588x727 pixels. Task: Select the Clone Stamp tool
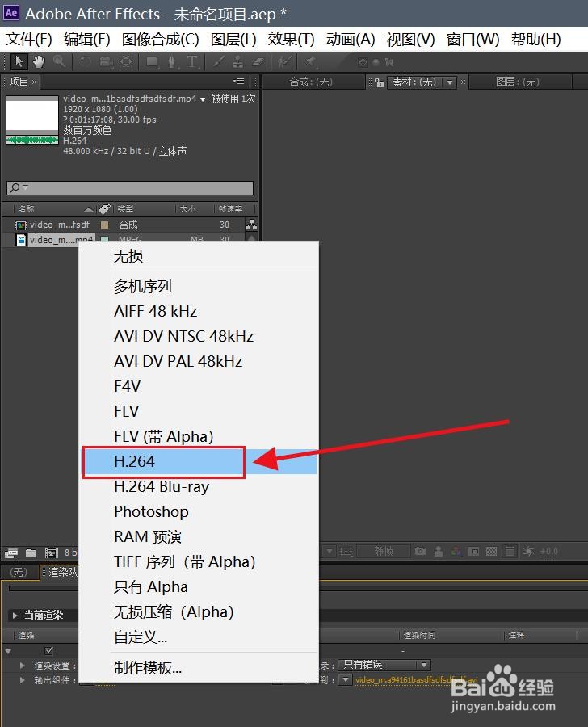(x=237, y=61)
